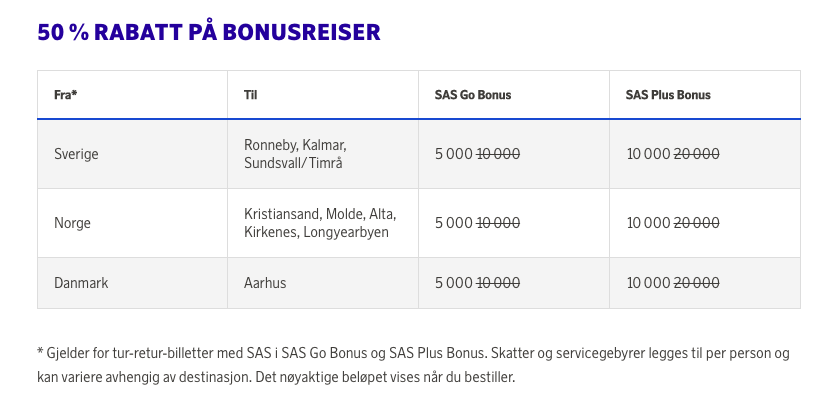Select the 'Sverige' row cell

[x=132, y=154]
